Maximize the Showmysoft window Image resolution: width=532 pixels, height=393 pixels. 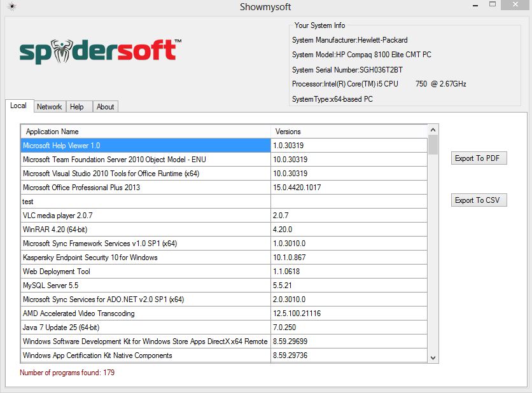pyautogui.click(x=493, y=4)
